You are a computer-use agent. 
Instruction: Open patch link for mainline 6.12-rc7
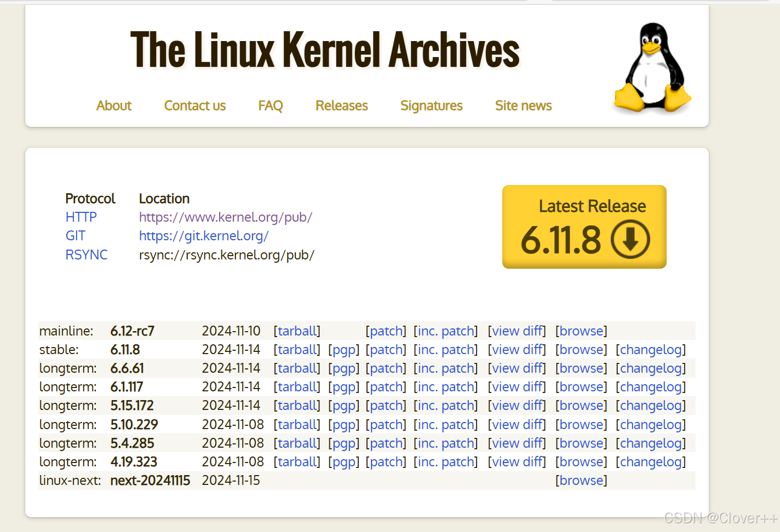pyautogui.click(x=386, y=331)
